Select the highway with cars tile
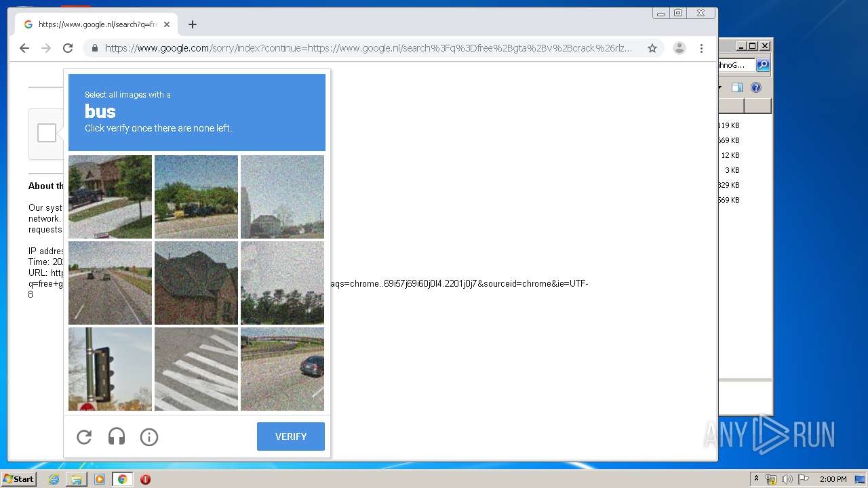 (110, 283)
